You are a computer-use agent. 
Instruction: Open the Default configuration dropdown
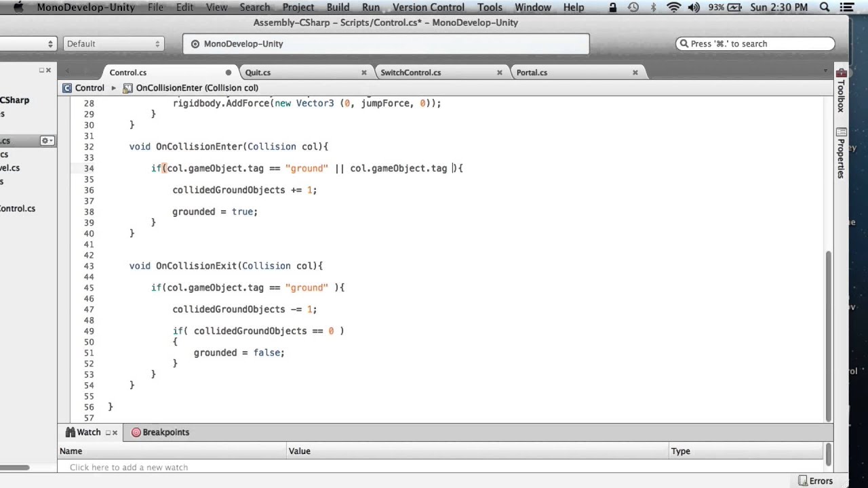tap(114, 43)
